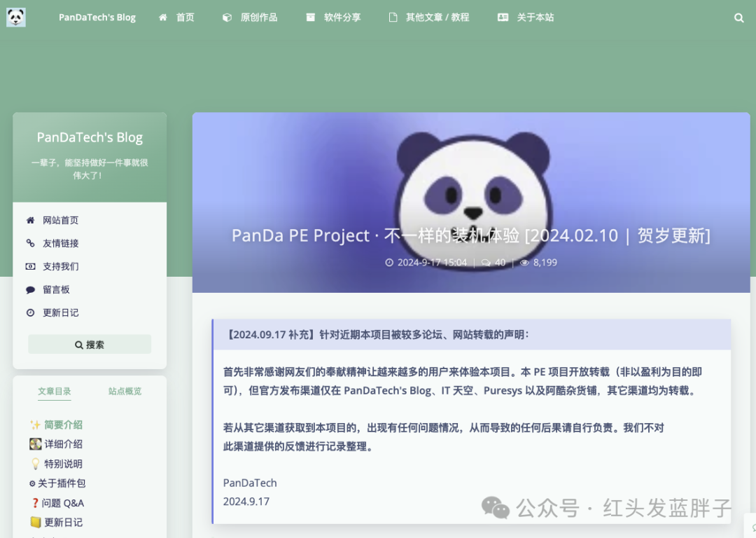Open 支持我们 in the sidebar
Image resolution: width=756 pixels, height=538 pixels.
click(60, 266)
